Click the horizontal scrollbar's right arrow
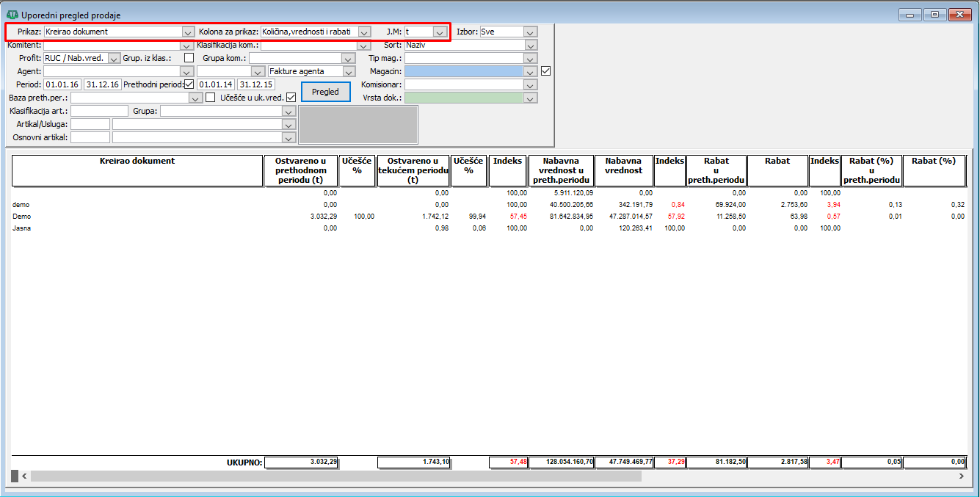The height and width of the screenshot is (497, 980). coord(962,476)
